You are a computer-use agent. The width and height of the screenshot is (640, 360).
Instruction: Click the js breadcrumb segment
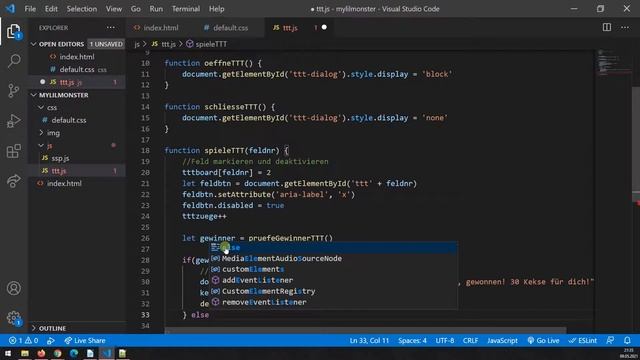pos(137,44)
